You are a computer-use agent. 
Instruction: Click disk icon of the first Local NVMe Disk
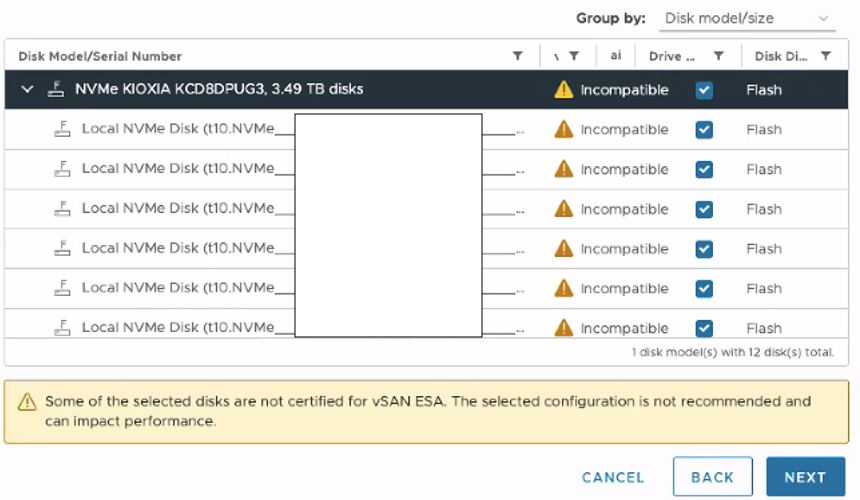point(63,129)
